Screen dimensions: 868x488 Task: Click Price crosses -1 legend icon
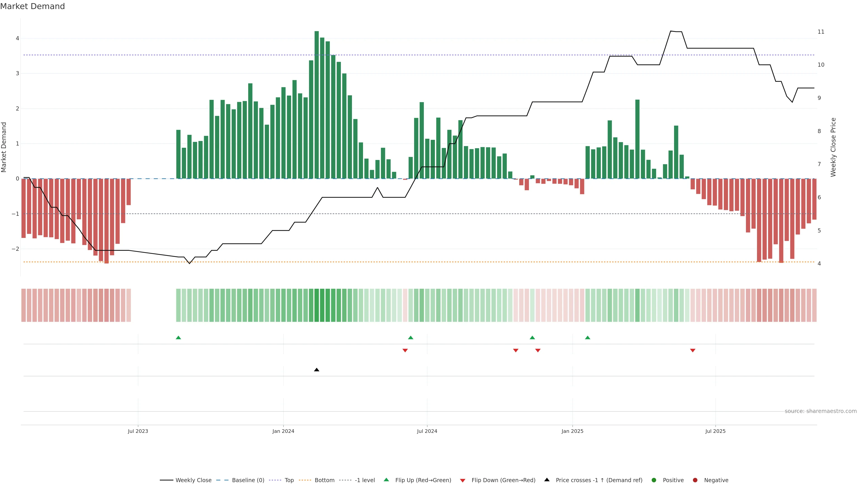coord(547,480)
